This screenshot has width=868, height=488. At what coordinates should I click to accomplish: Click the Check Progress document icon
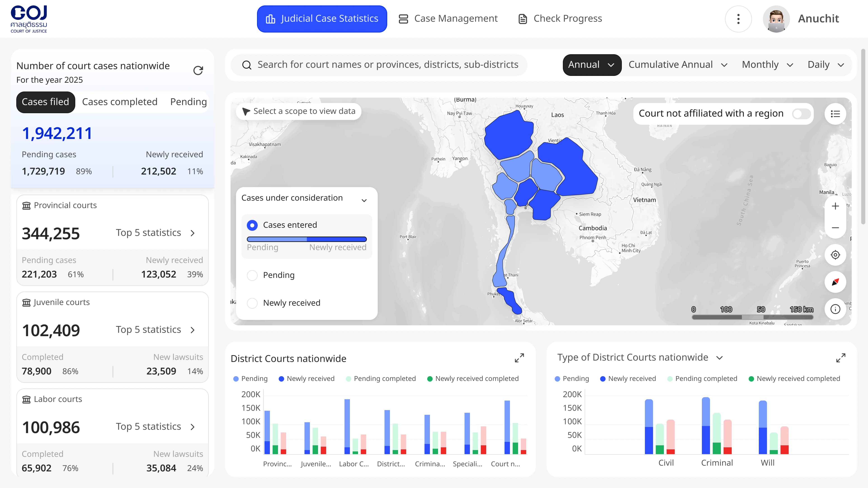(523, 19)
